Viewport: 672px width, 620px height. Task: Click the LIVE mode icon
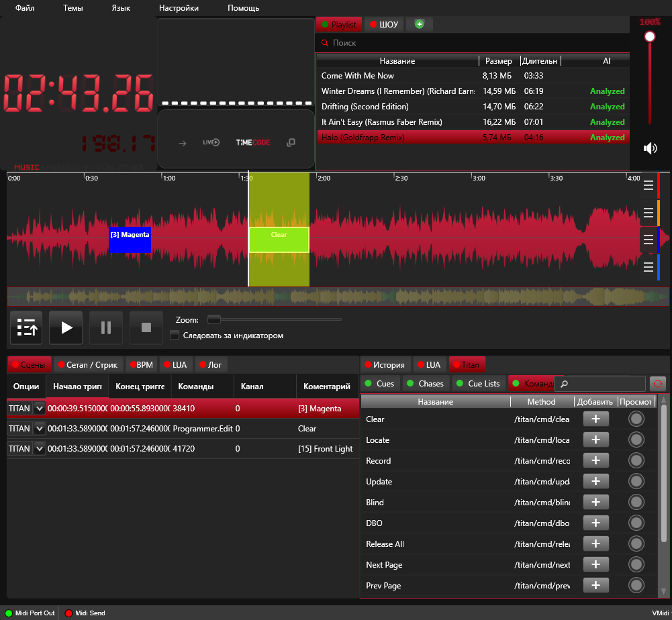pos(211,143)
